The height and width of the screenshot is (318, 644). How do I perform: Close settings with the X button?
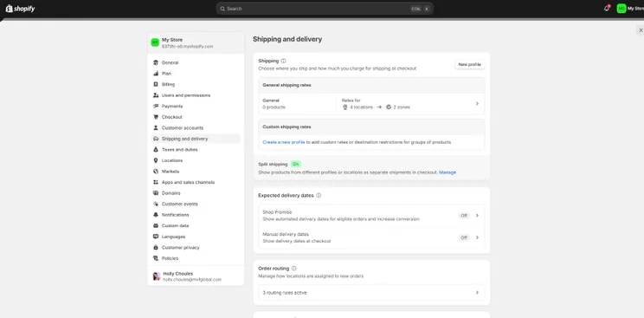pyautogui.click(x=641, y=30)
